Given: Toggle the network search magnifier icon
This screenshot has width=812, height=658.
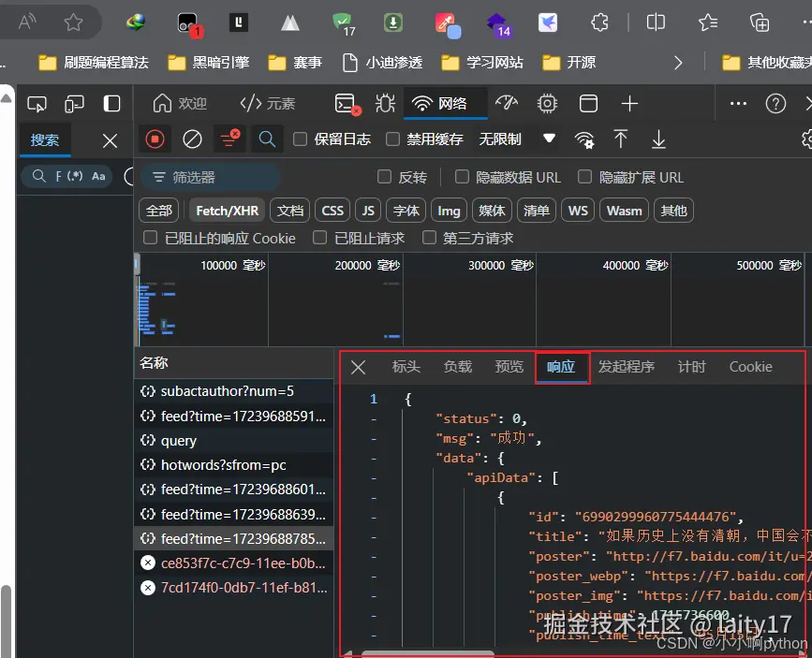Looking at the screenshot, I should [x=267, y=139].
